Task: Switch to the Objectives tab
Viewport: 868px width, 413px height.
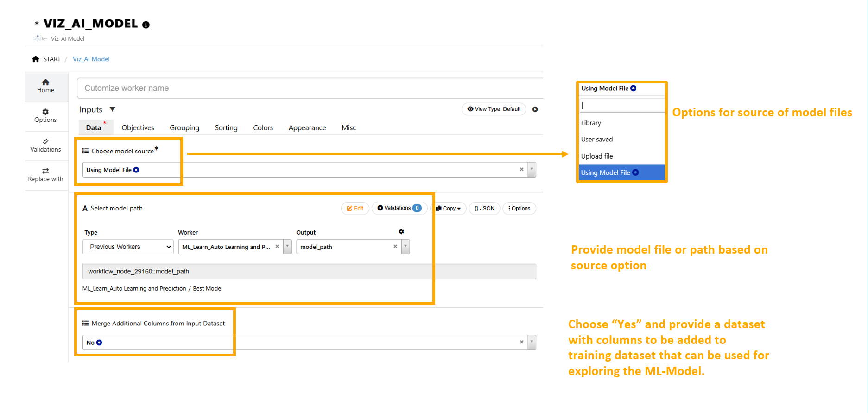Action: [x=138, y=128]
